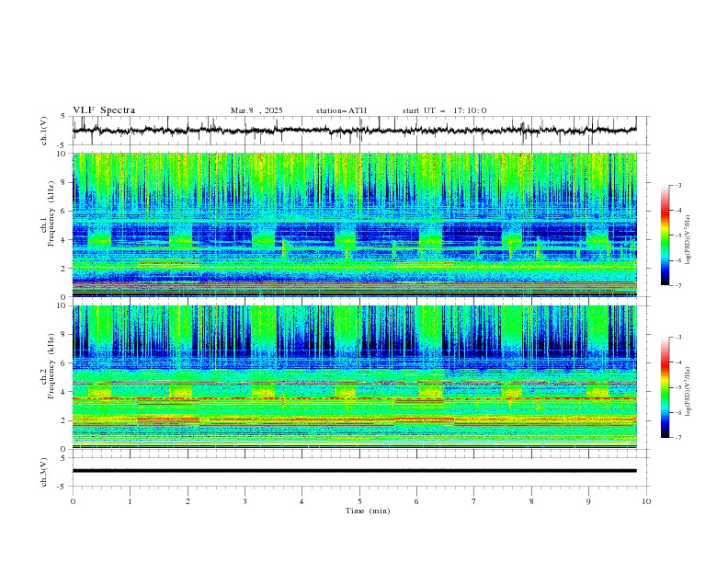Click the lower colorbar log(PSD) label
728x563 pixels.
click(x=688, y=392)
